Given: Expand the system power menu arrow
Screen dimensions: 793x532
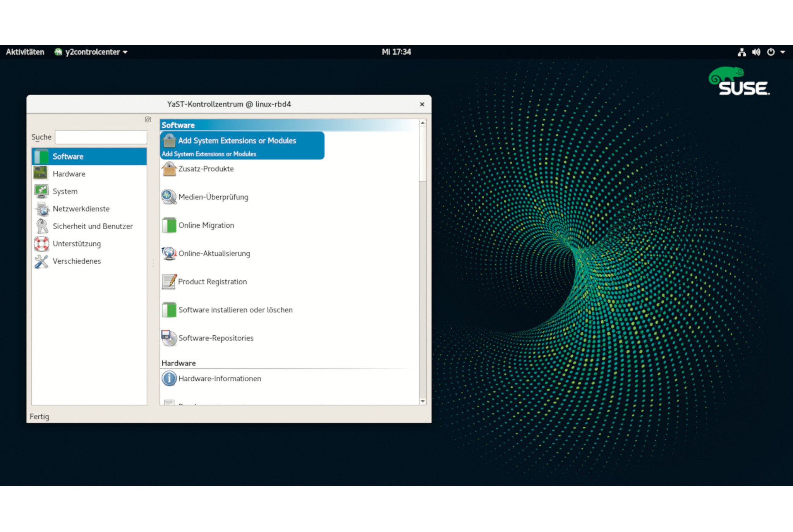Looking at the screenshot, I should click(x=783, y=52).
